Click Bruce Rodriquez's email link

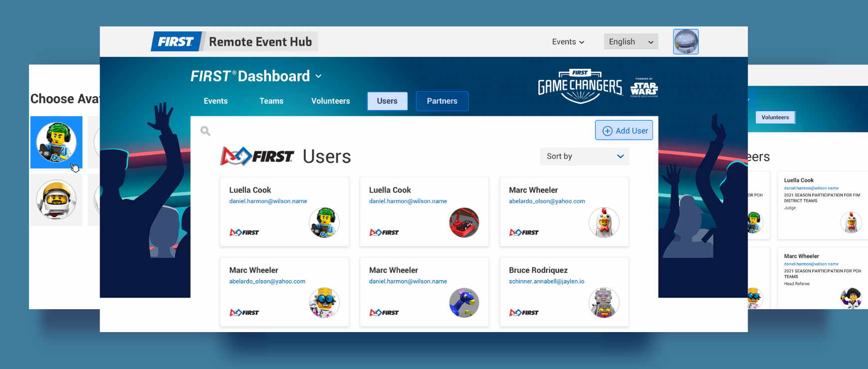(546, 281)
